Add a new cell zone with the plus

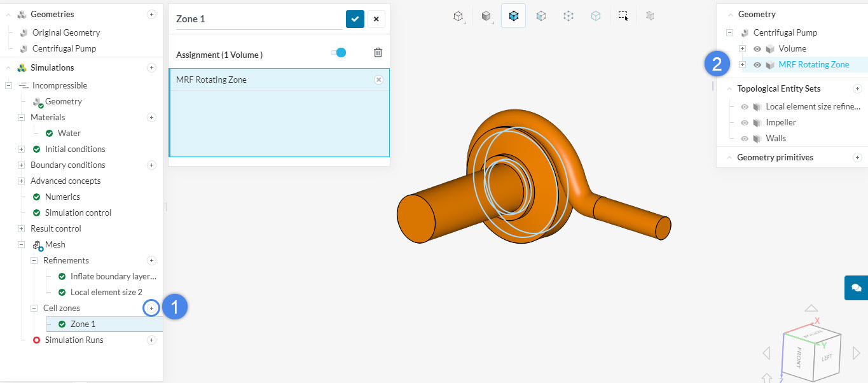coord(151,308)
